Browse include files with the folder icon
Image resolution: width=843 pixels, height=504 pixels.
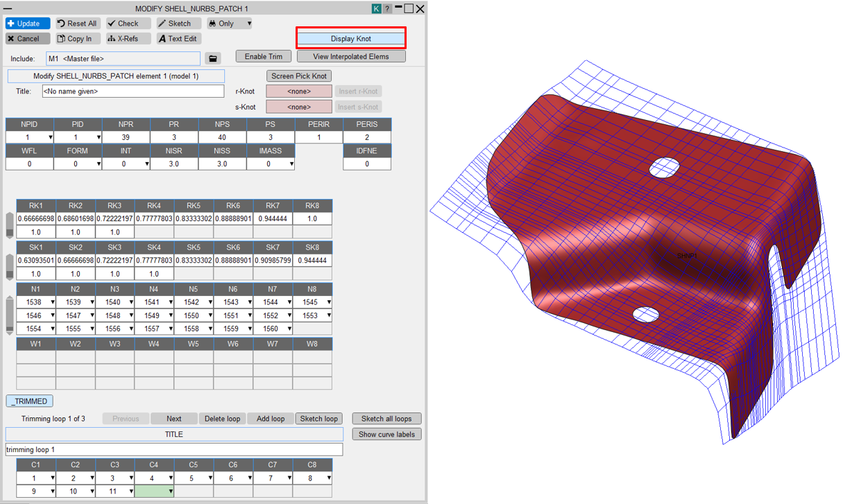click(213, 59)
